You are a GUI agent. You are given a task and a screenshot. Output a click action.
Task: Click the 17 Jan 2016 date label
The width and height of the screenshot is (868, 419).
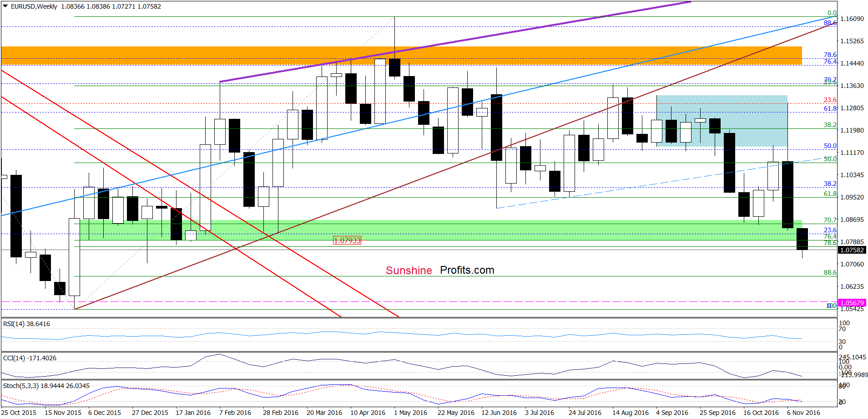[x=193, y=413]
